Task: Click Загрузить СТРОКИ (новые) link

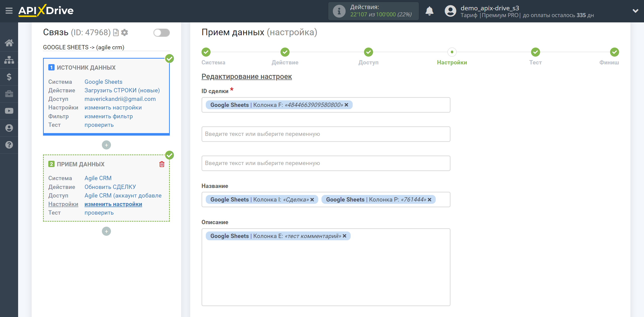Action: (122, 90)
